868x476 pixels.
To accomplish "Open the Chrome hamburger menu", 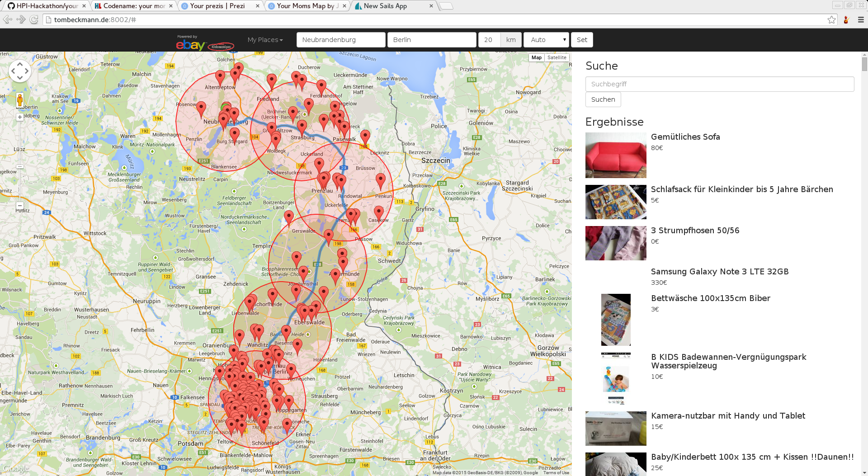I will [861, 19].
